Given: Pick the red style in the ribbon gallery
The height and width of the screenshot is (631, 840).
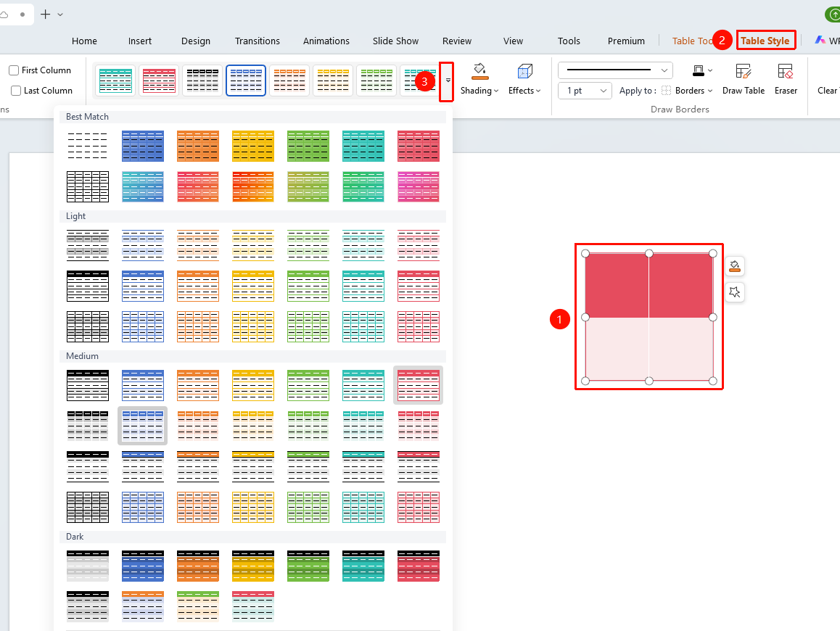Looking at the screenshot, I should tap(159, 81).
